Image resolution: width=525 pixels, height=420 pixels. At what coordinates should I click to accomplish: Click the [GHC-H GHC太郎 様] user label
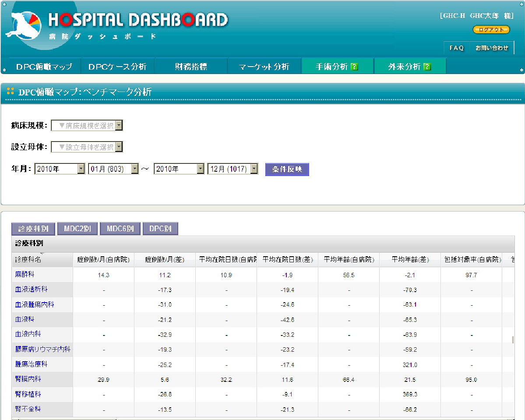(x=477, y=16)
